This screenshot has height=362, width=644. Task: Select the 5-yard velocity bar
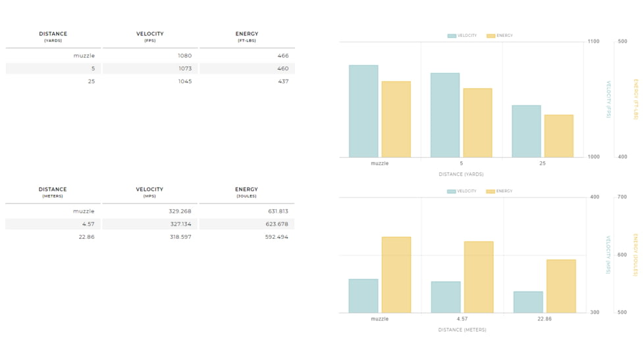[x=445, y=115]
